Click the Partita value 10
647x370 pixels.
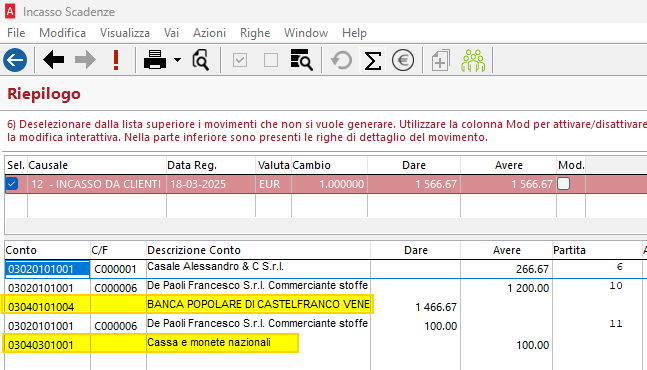click(x=616, y=285)
